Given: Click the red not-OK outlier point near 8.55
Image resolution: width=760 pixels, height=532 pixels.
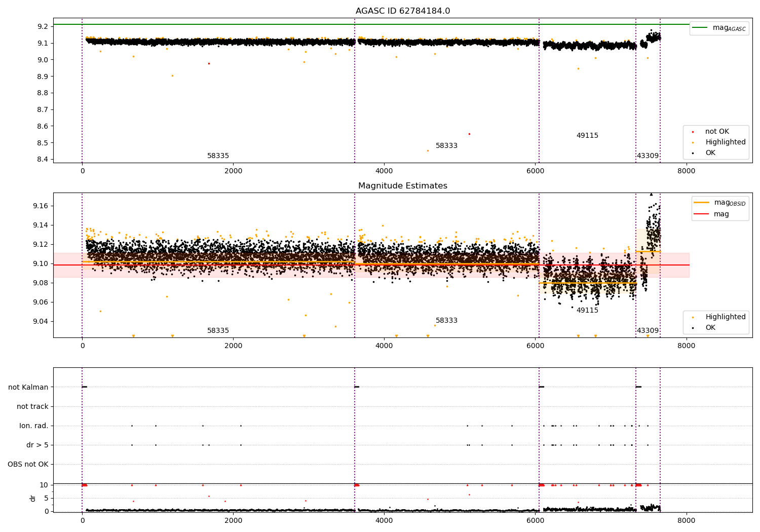Looking at the screenshot, I should 469,134.
